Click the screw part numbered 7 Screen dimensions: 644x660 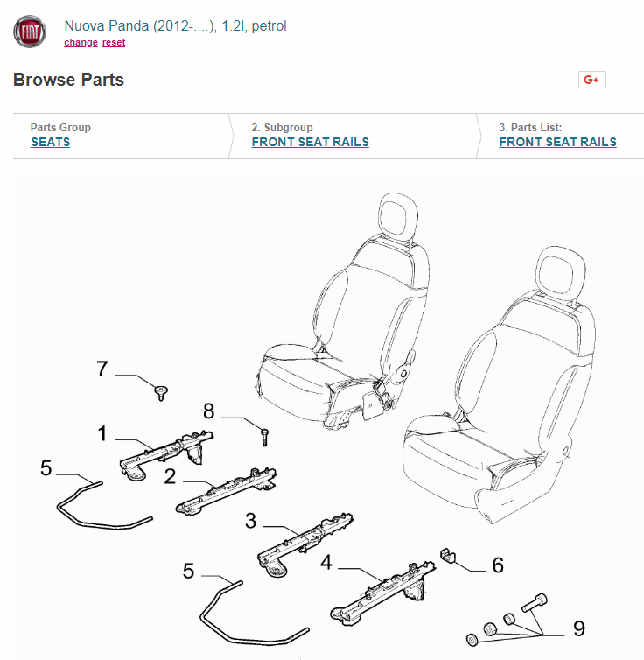pyautogui.click(x=161, y=393)
